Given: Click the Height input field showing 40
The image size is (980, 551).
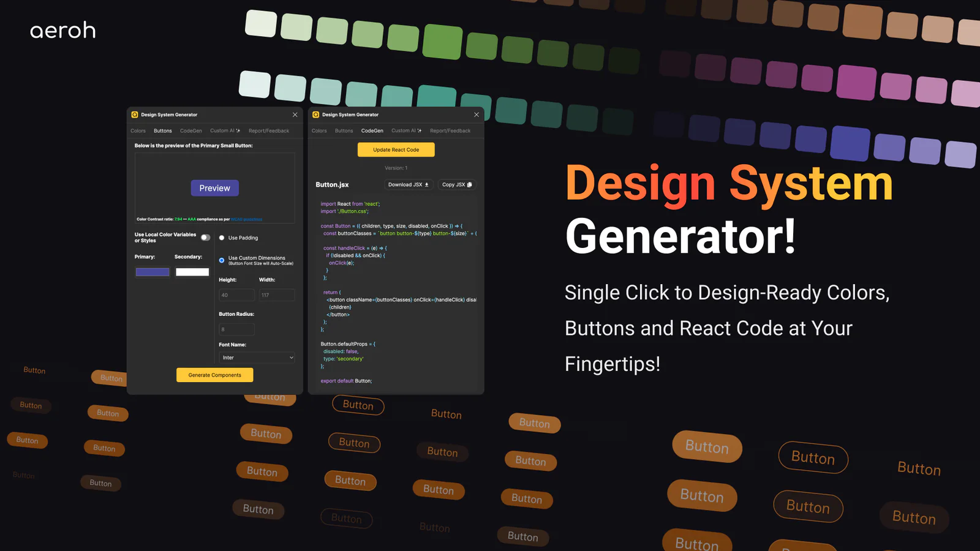Looking at the screenshot, I should 236,295.
